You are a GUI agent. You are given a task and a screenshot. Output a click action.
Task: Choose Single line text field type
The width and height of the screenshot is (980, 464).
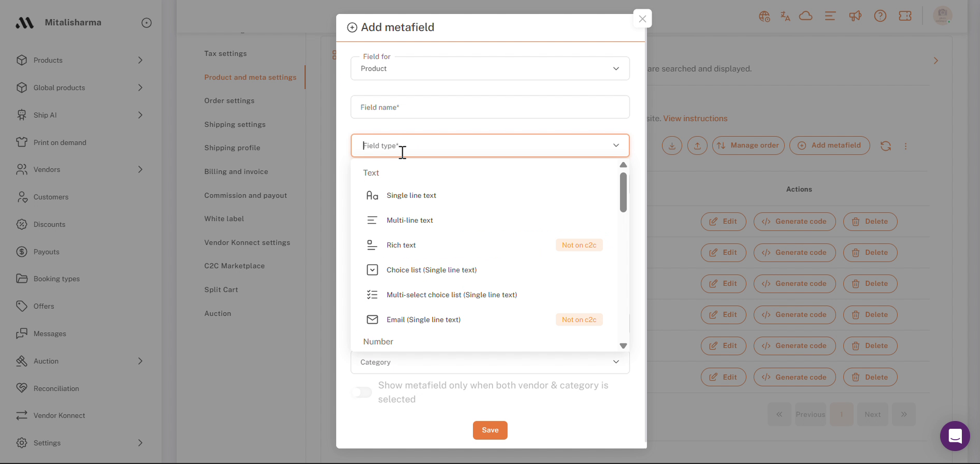point(484,195)
